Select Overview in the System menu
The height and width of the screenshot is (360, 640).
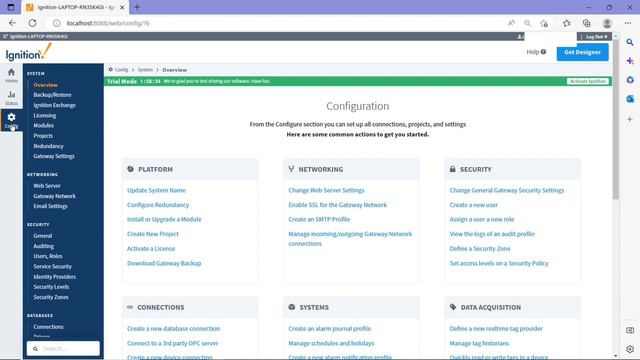coord(45,85)
